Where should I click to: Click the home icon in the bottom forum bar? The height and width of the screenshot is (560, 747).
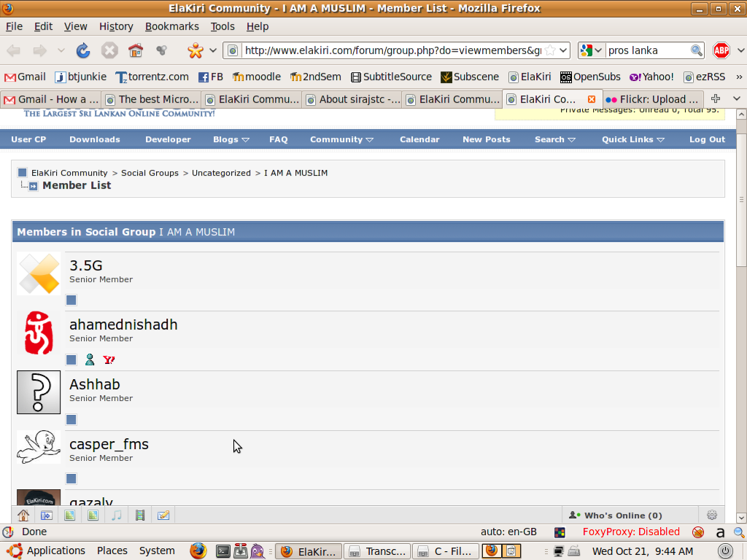[x=23, y=516]
